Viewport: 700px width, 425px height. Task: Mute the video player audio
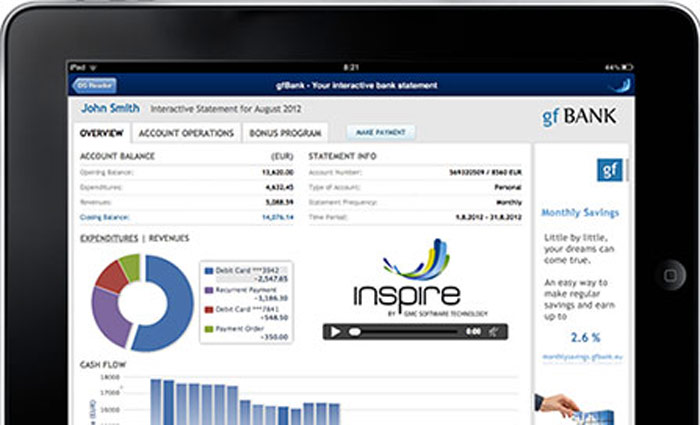494,332
